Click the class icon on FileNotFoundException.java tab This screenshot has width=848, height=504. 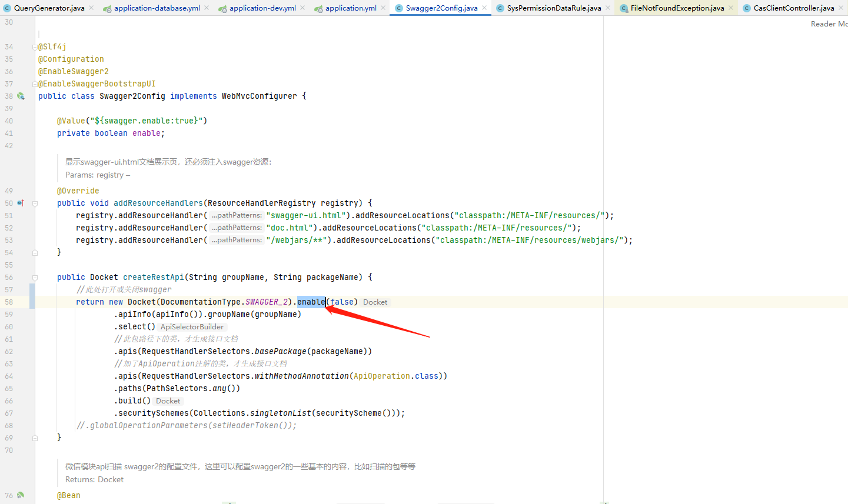point(623,8)
